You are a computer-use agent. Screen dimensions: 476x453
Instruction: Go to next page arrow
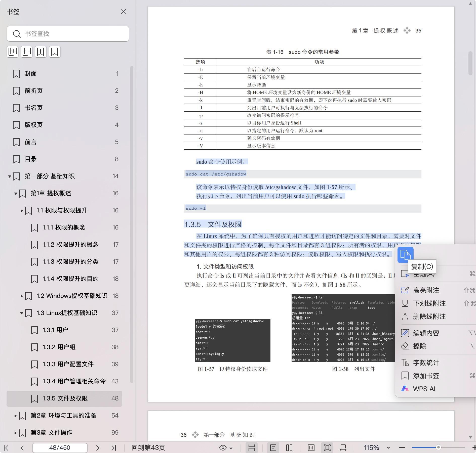click(98, 448)
